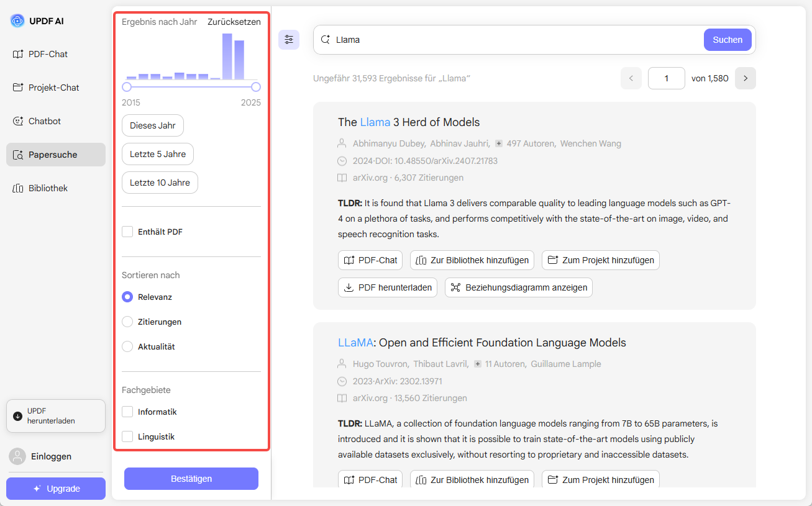Screen dimensions: 812x506
Task: Click the 2023 ArXiv: 2302.13971 text
Action: (398, 381)
